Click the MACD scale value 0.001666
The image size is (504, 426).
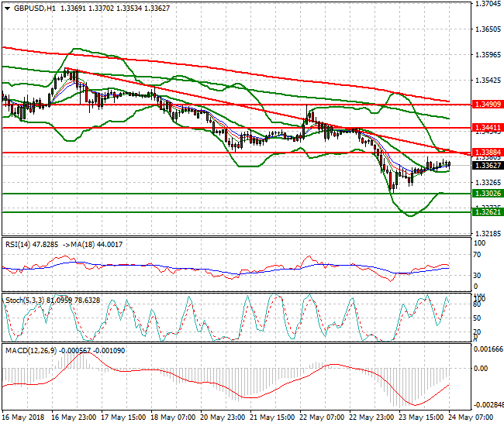pos(488,349)
